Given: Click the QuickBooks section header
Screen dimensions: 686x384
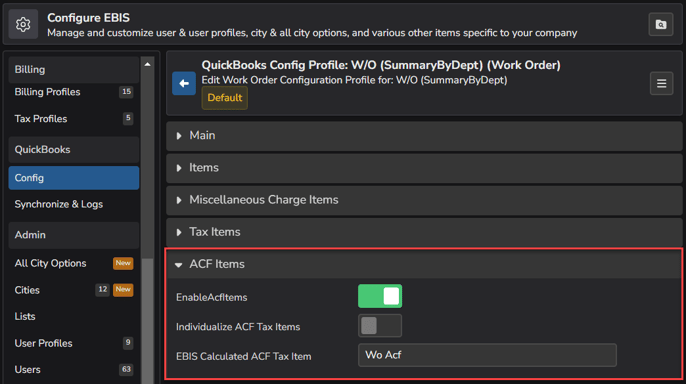Looking at the screenshot, I should pos(74,150).
